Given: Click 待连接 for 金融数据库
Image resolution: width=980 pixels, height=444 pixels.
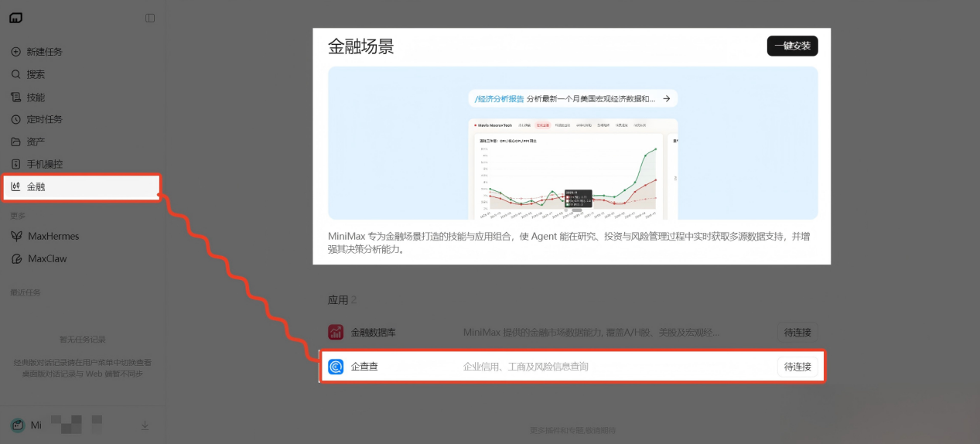Looking at the screenshot, I should [x=797, y=333].
